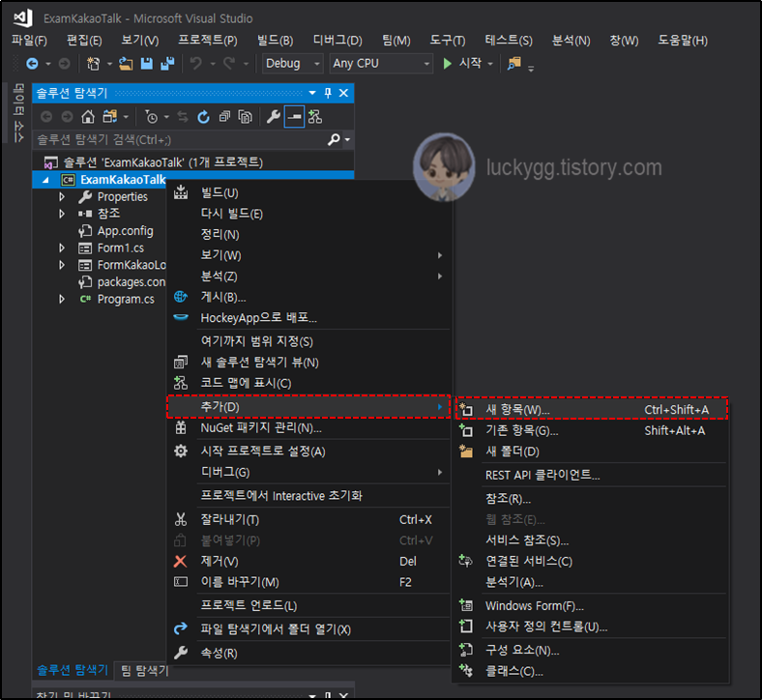Toggle the Preview Selected Items button

pyautogui.click(x=294, y=117)
